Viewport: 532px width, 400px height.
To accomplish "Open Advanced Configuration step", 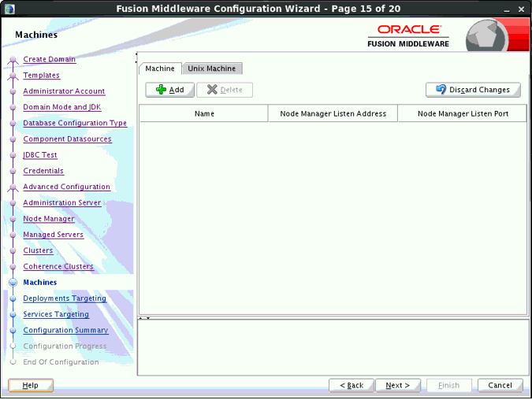I will coord(66,187).
